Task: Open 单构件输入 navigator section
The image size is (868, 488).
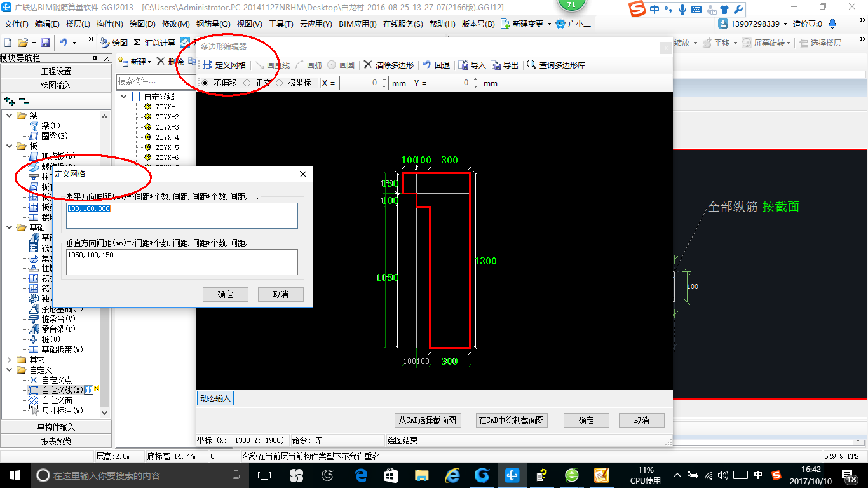Action: (56, 427)
